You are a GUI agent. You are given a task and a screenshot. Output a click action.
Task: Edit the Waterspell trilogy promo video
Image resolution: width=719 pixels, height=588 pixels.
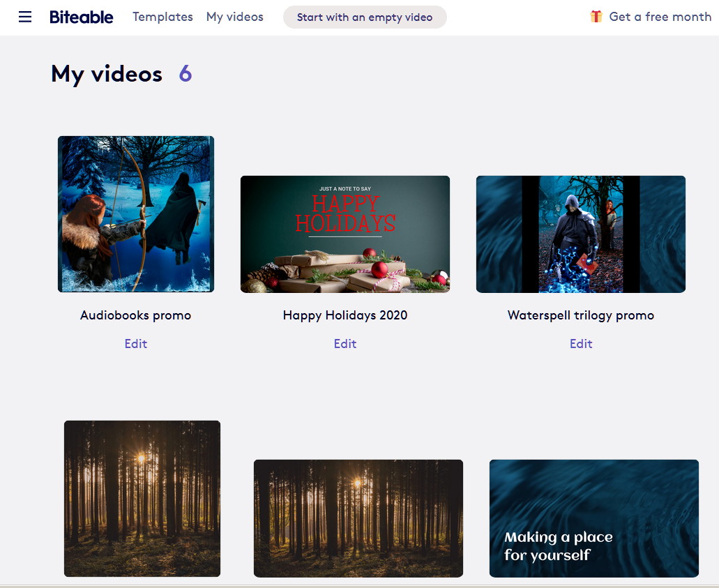tap(581, 344)
